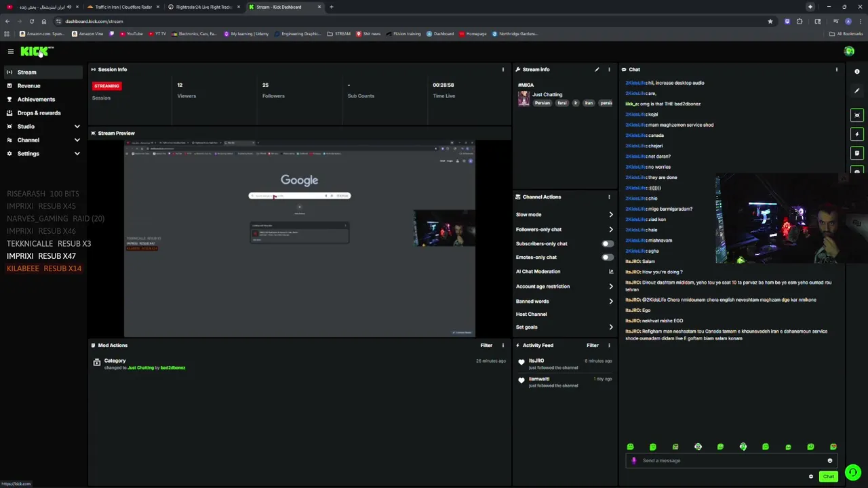The height and width of the screenshot is (488, 868).
Task: Open Stream info panel options menu
Action: 609,69
